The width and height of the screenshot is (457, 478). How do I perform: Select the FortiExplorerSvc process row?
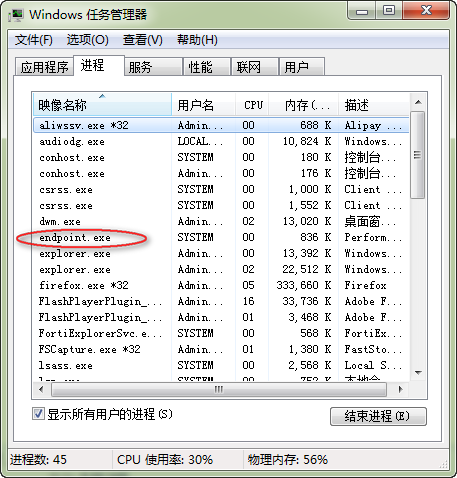[221, 333]
